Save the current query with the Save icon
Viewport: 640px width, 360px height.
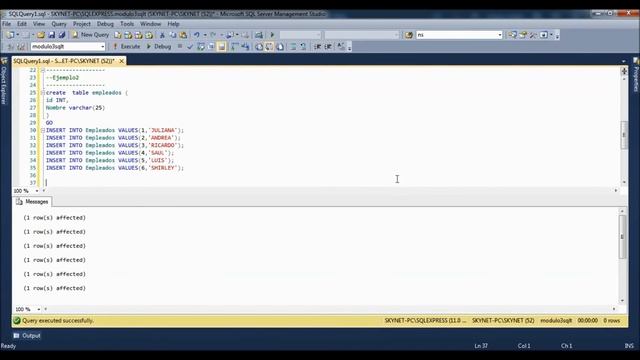click(51, 35)
